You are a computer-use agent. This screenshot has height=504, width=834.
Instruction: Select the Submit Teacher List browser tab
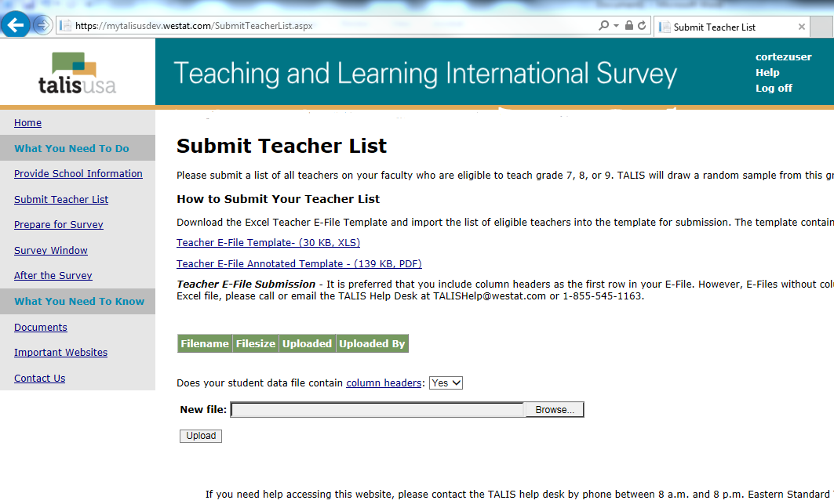tap(731, 27)
